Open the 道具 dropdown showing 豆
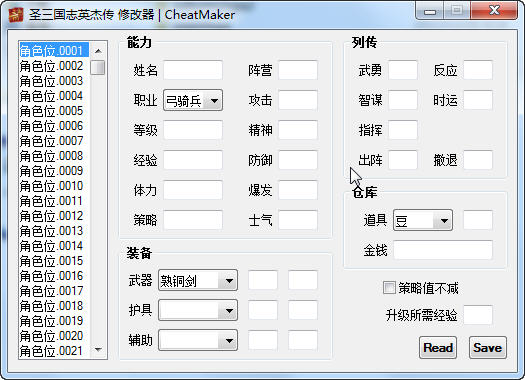The width and height of the screenshot is (525, 380). coord(423,220)
